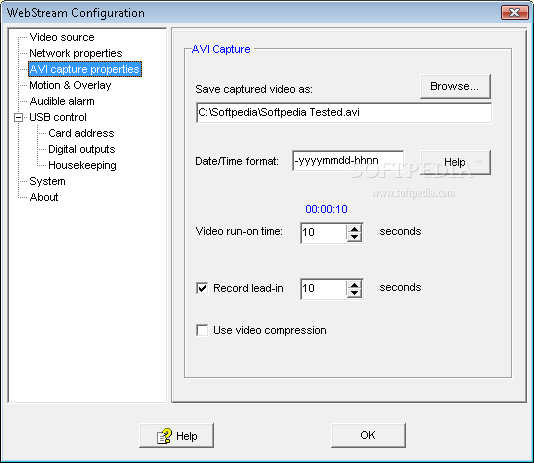
Task: Open Audible alarm settings
Action: tap(62, 101)
